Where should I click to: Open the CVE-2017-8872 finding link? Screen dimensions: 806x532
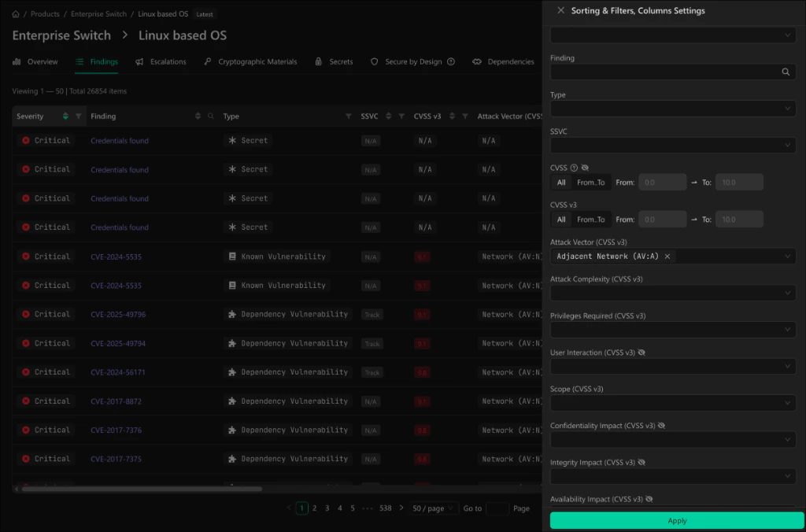116,401
